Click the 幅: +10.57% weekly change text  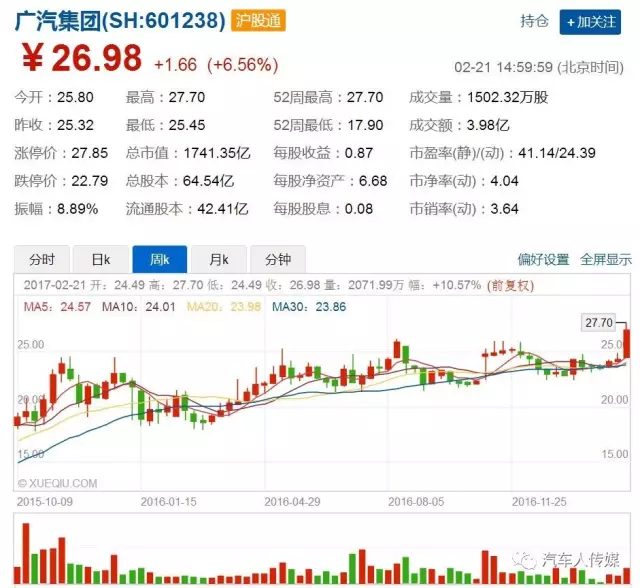pyautogui.click(x=445, y=285)
